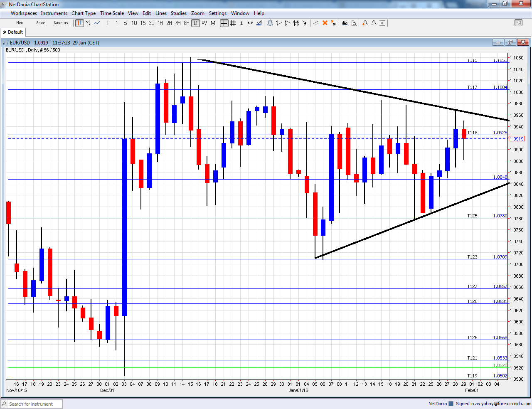Click the current price label 1.0919
Image resolution: width=532 pixels, height=409 pixels.
(x=517, y=139)
